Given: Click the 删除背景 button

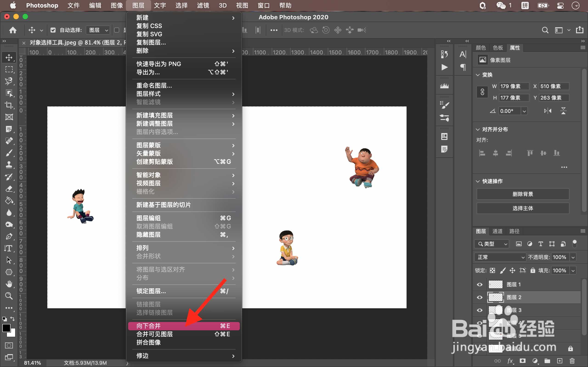Looking at the screenshot, I should (x=523, y=194).
